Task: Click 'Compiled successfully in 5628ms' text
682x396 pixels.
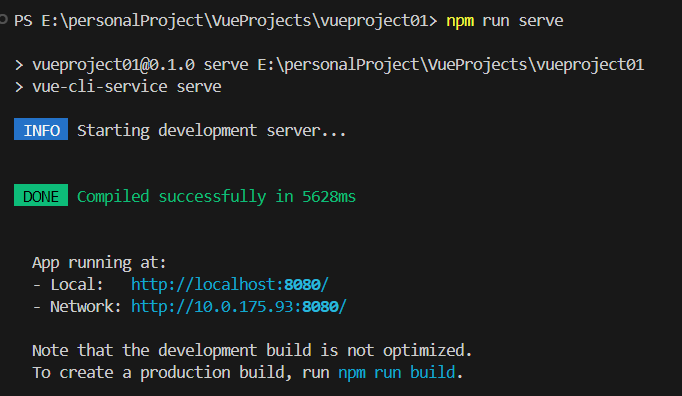Action: [216, 197]
